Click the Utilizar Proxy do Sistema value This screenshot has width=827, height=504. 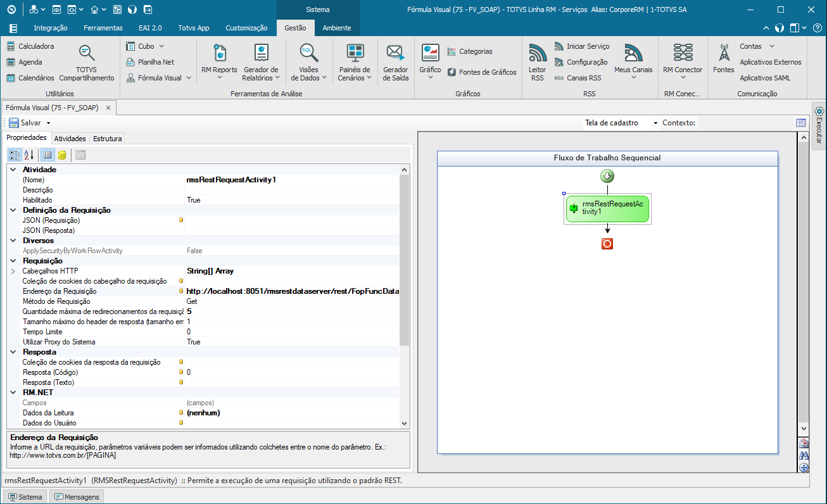click(x=293, y=342)
